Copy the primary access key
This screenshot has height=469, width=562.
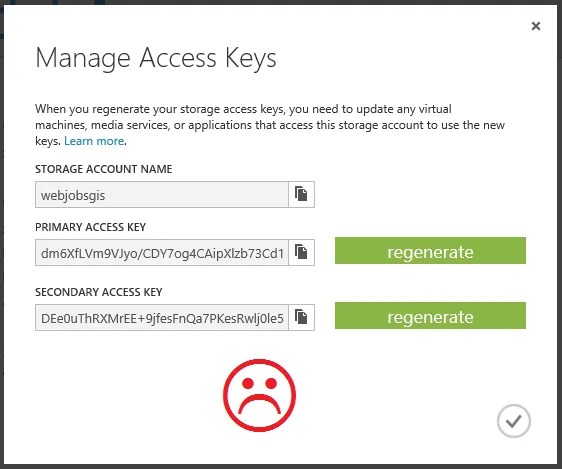301,252
